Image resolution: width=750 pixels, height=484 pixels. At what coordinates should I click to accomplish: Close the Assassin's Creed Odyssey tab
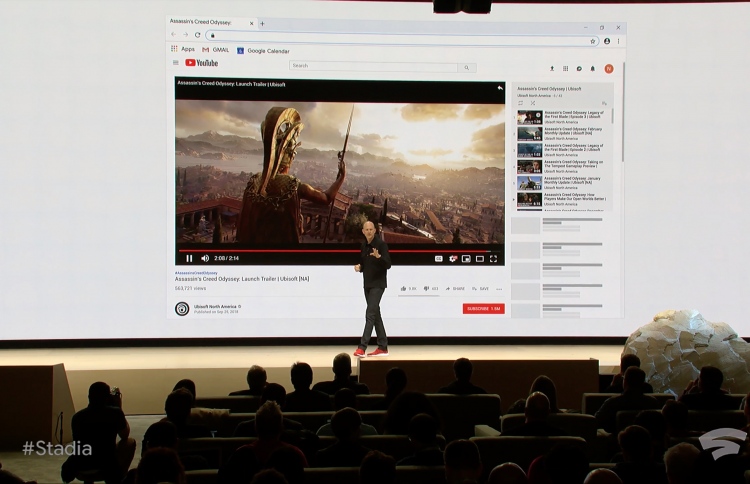(x=252, y=23)
